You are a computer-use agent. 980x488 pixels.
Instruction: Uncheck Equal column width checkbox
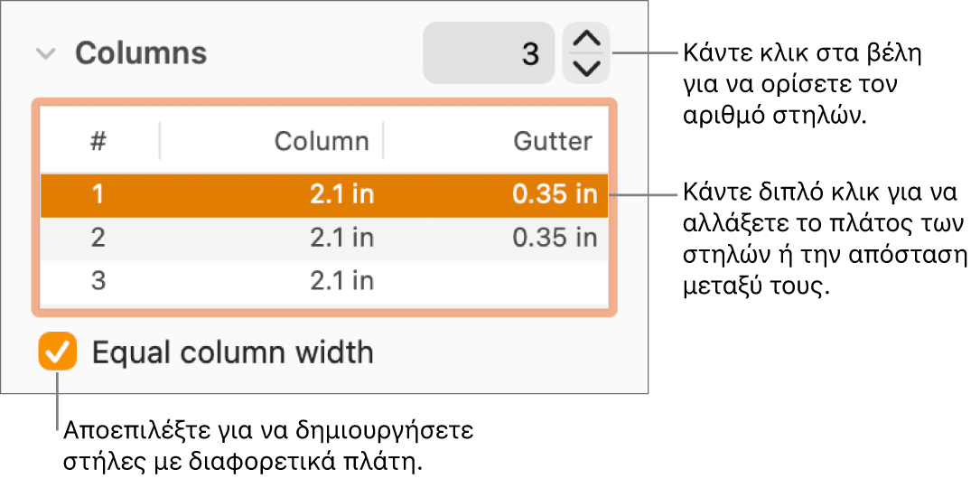58,352
